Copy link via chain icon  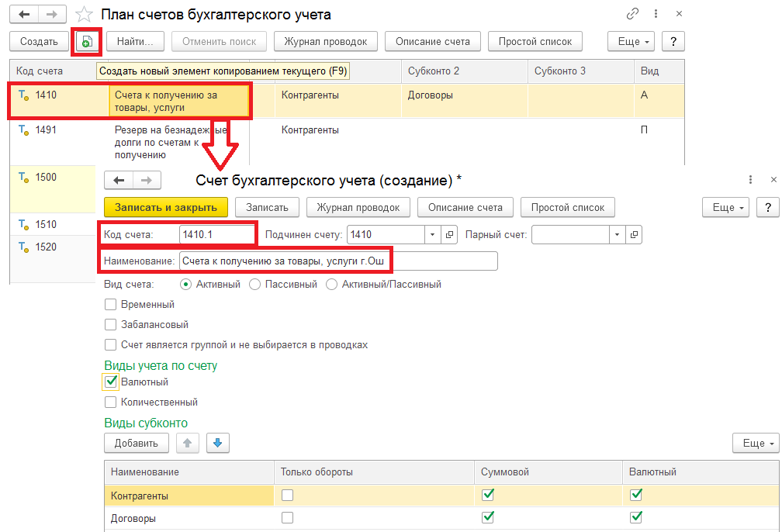point(632,15)
